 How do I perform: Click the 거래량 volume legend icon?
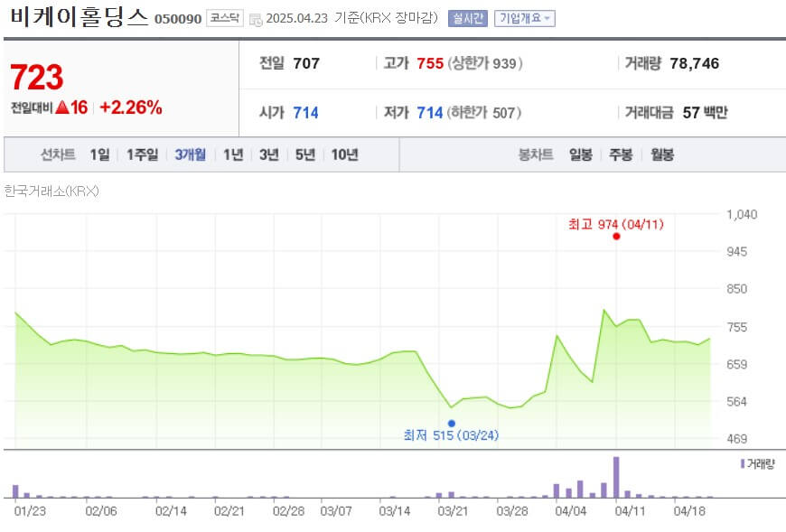(x=743, y=462)
